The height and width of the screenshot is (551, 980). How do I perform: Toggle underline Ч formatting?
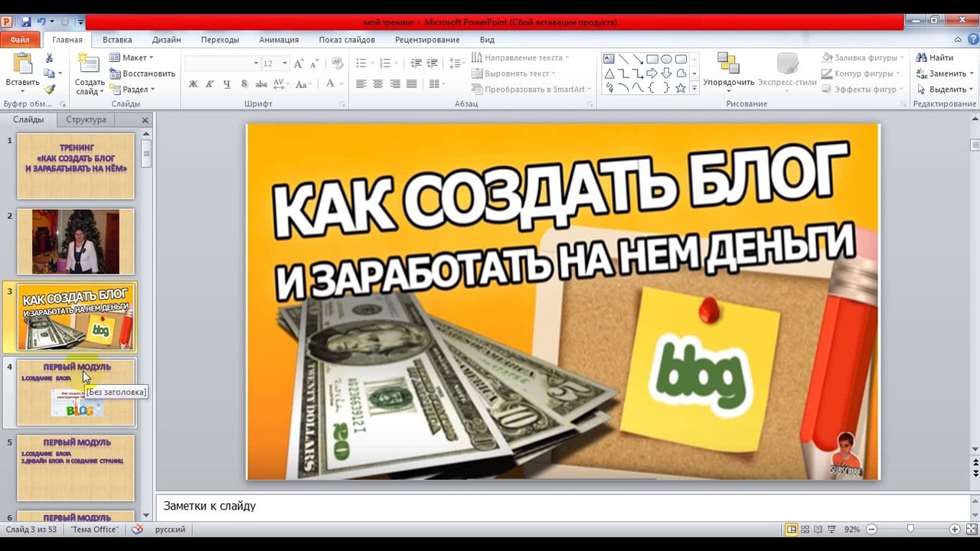[227, 84]
